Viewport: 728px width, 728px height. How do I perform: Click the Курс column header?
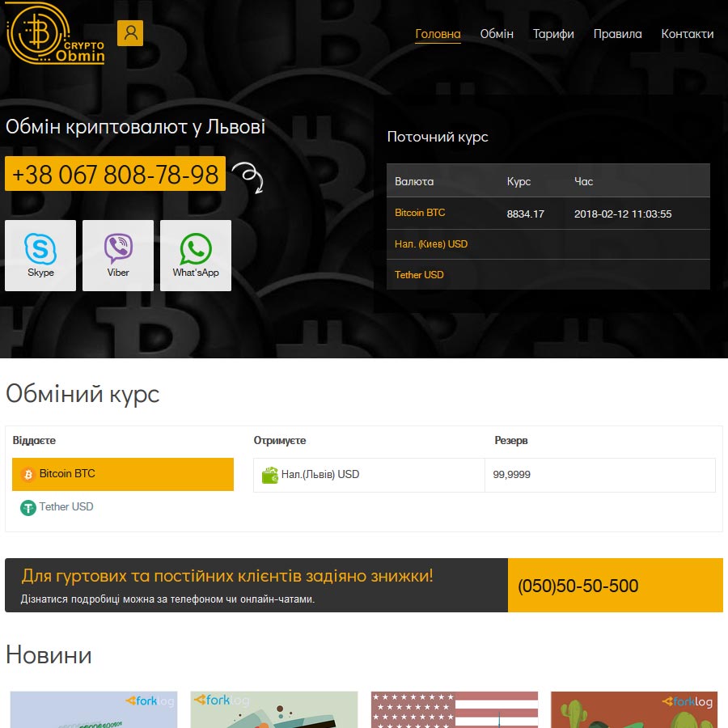coord(518,181)
